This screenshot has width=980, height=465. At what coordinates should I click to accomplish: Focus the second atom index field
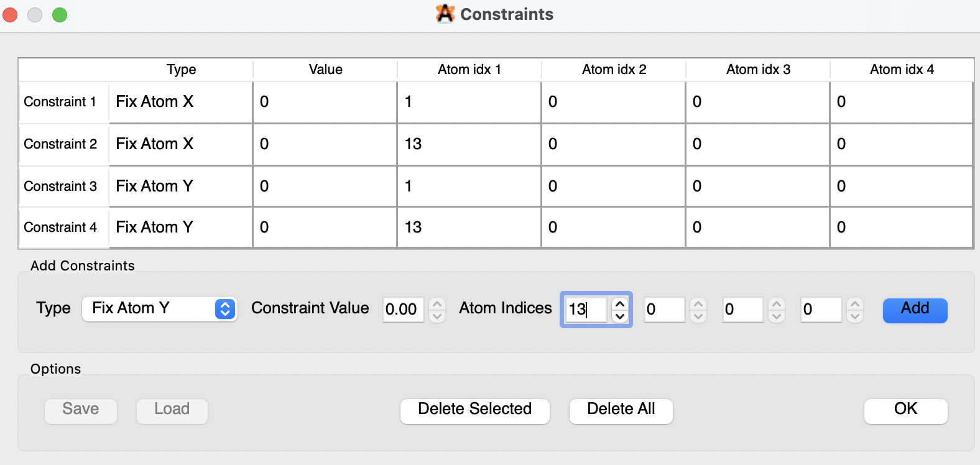tap(663, 310)
